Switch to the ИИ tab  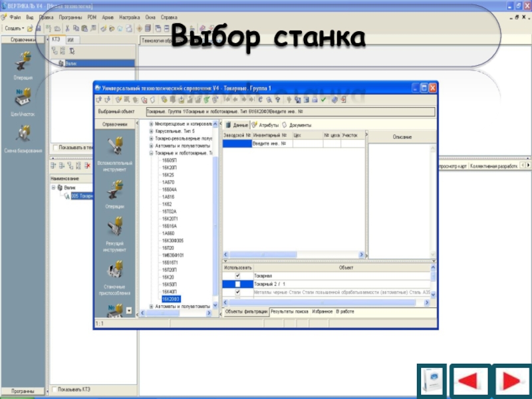(x=70, y=40)
